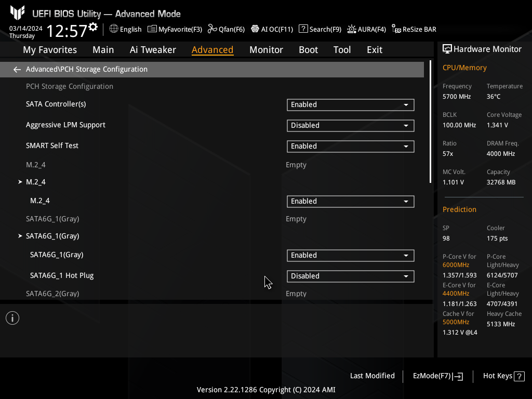Image resolution: width=532 pixels, height=399 pixels.
Task: Click the 5700 MHz frequency value
Action: click(456, 97)
